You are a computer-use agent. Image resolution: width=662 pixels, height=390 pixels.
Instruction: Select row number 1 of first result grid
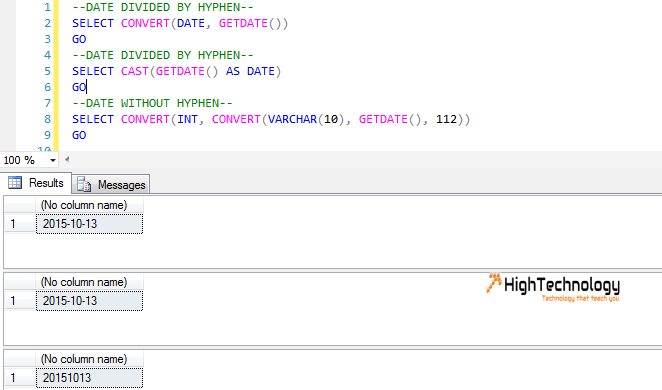[x=20, y=224]
